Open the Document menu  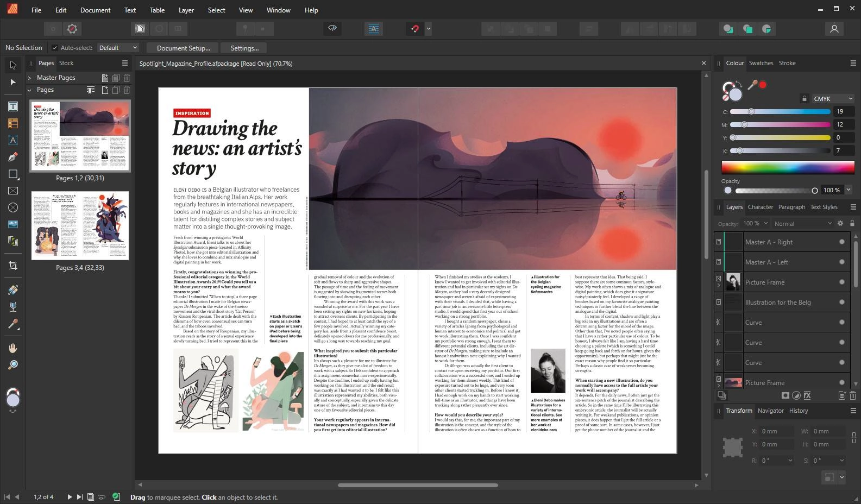point(95,10)
